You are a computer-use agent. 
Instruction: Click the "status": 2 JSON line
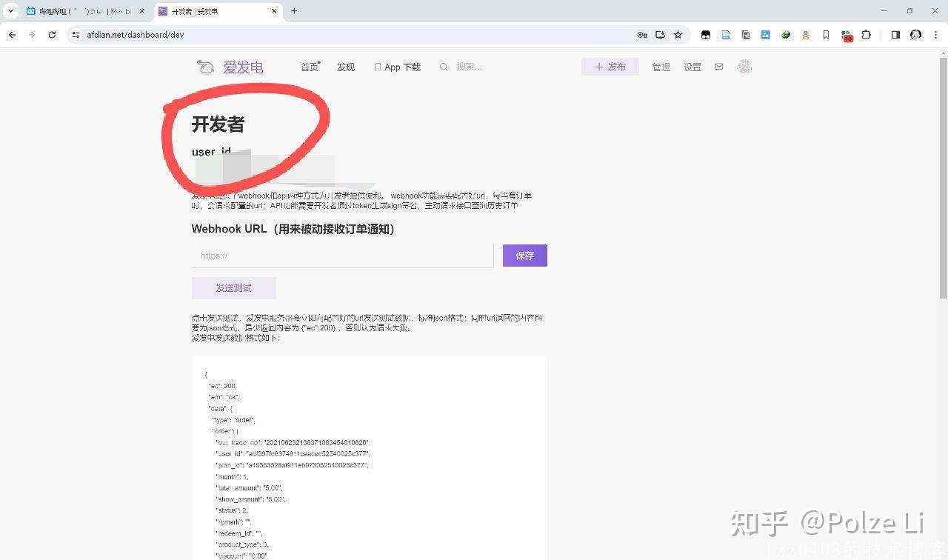232,510
